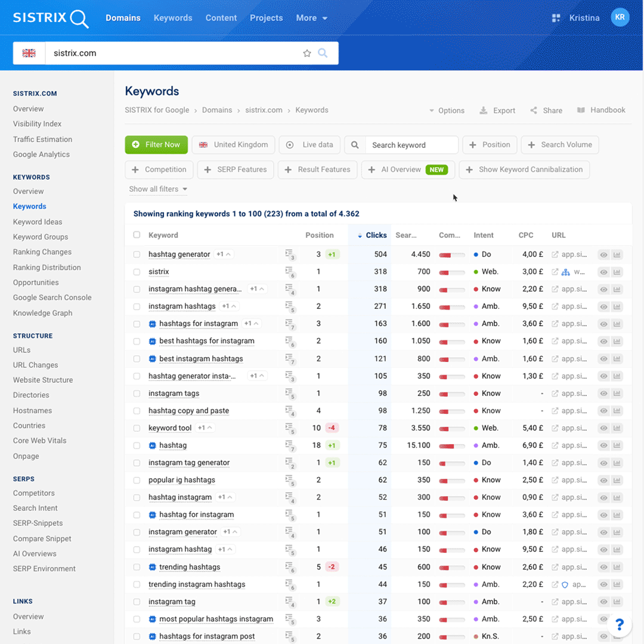Click competition bar for hashtag row
The width and height of the screenshot is (644, 644).
pyautogui.click(x=452, y=445)
